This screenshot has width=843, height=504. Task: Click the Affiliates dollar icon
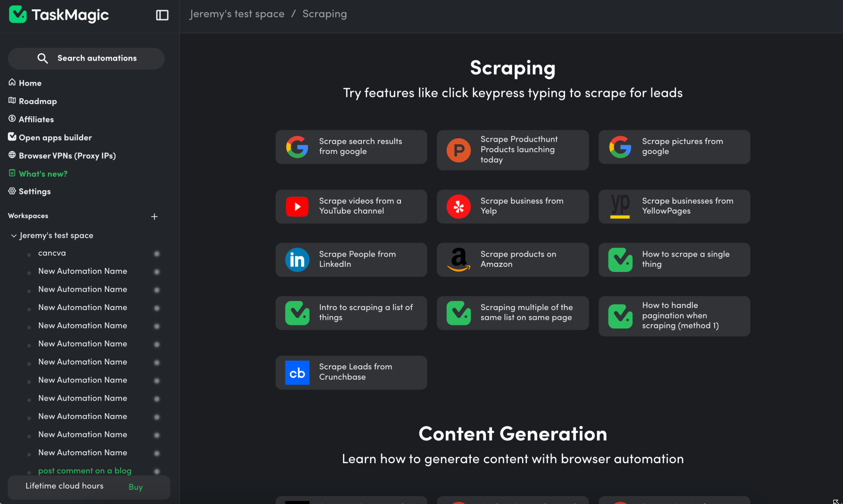12,119
